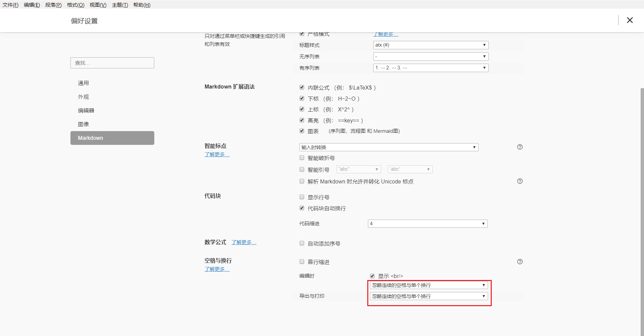
Task: Uncheck 代码块自动换行 option
Action: [x=302, y=208]
